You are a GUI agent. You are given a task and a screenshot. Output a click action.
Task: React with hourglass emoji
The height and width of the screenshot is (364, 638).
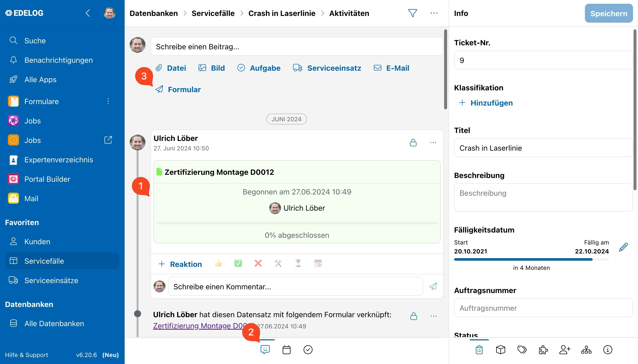click(298, 263)
